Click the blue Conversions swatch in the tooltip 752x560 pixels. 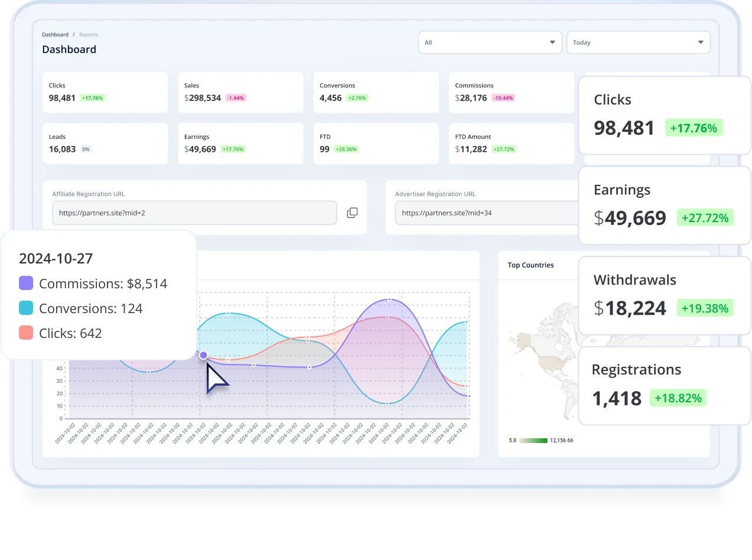25,308
